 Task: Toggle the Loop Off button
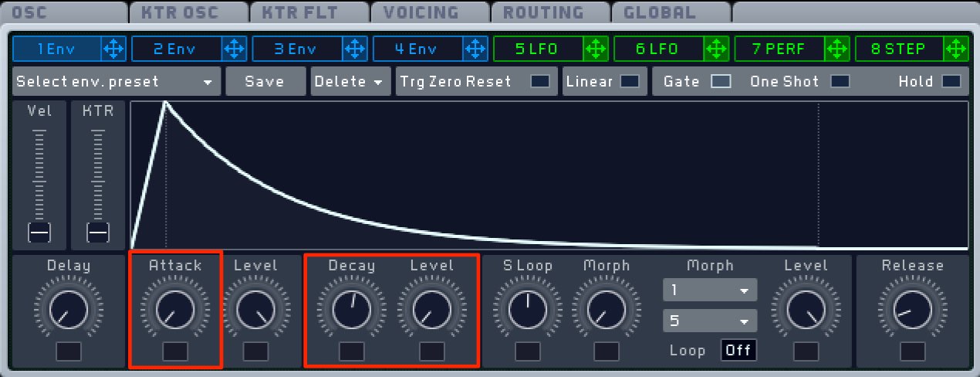pyautogui.click(x=738, y=350)
